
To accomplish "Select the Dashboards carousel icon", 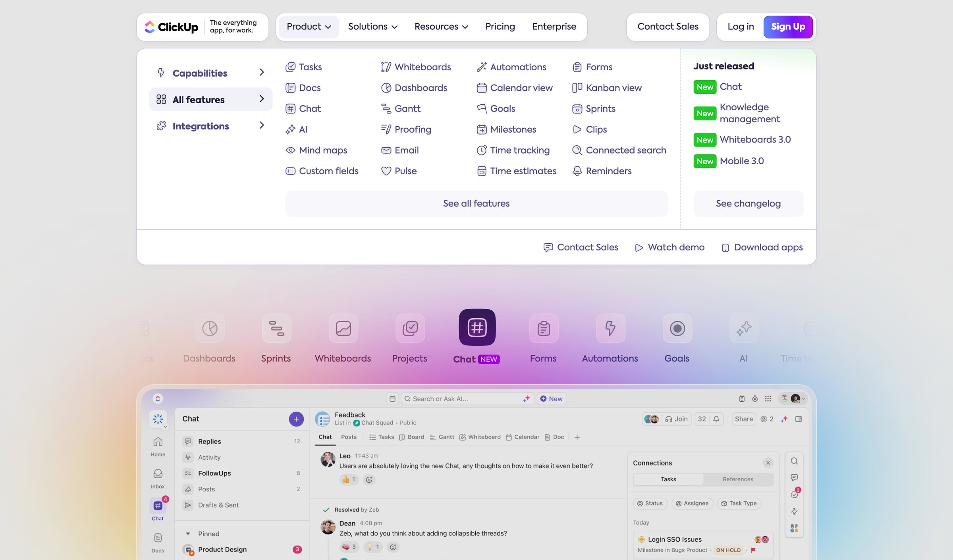I will (210, 328).
